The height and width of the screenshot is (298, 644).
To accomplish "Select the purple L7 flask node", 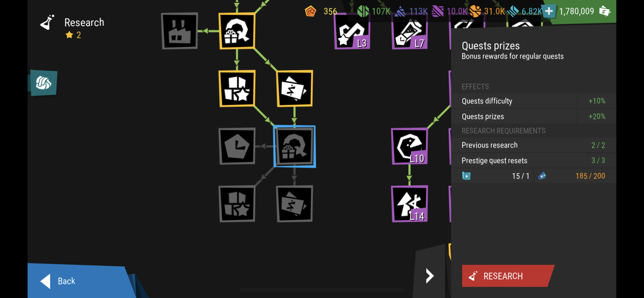I will click(x=410, y=31).
